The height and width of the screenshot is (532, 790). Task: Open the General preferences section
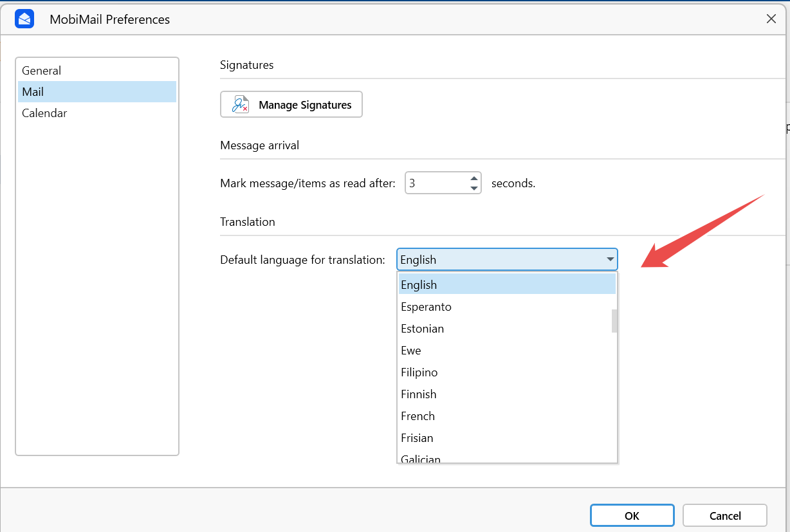click(x=97, y=71)
